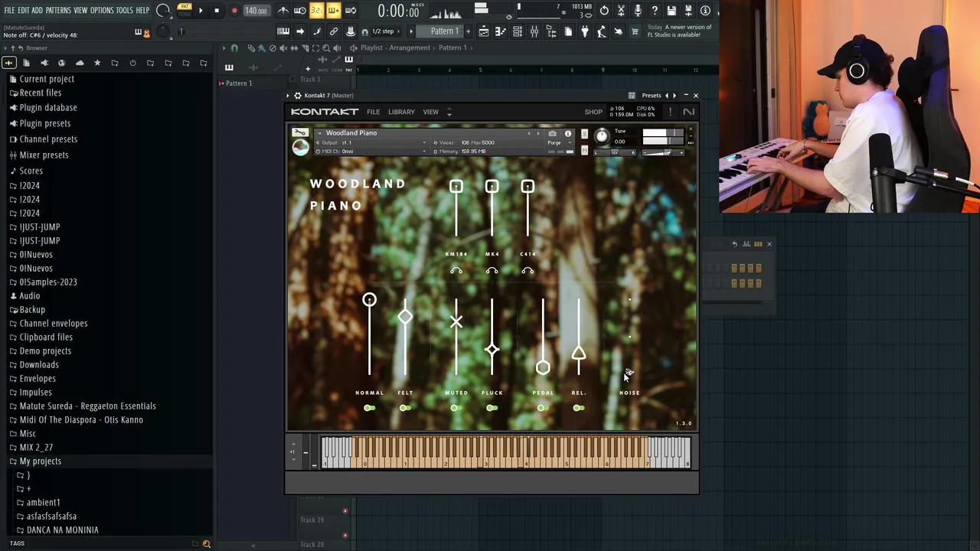Open the mixer icon

coord(534,31)
